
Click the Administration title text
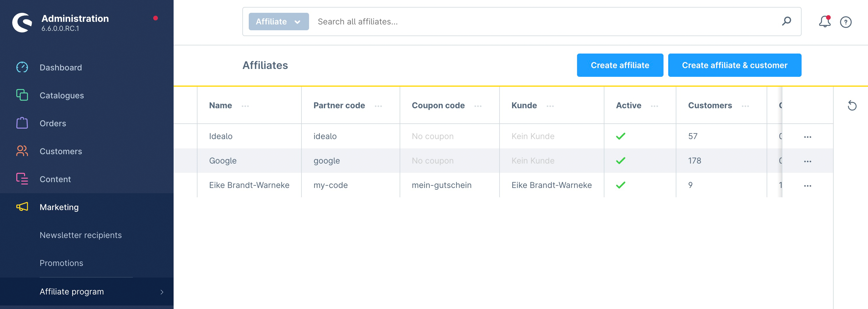click(75, 18)
